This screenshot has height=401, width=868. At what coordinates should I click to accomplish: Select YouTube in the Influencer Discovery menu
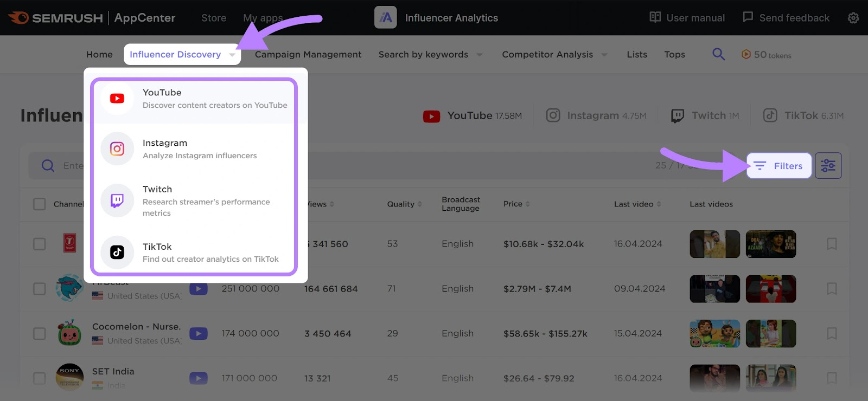(x=195, y=98)
